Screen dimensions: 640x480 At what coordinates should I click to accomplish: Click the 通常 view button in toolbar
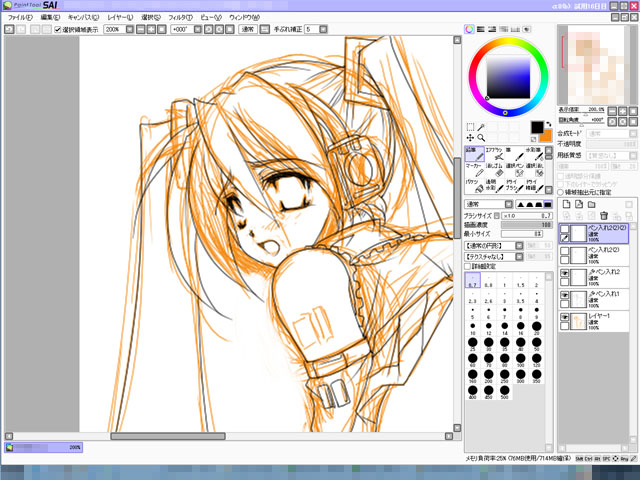pos(248,29)
